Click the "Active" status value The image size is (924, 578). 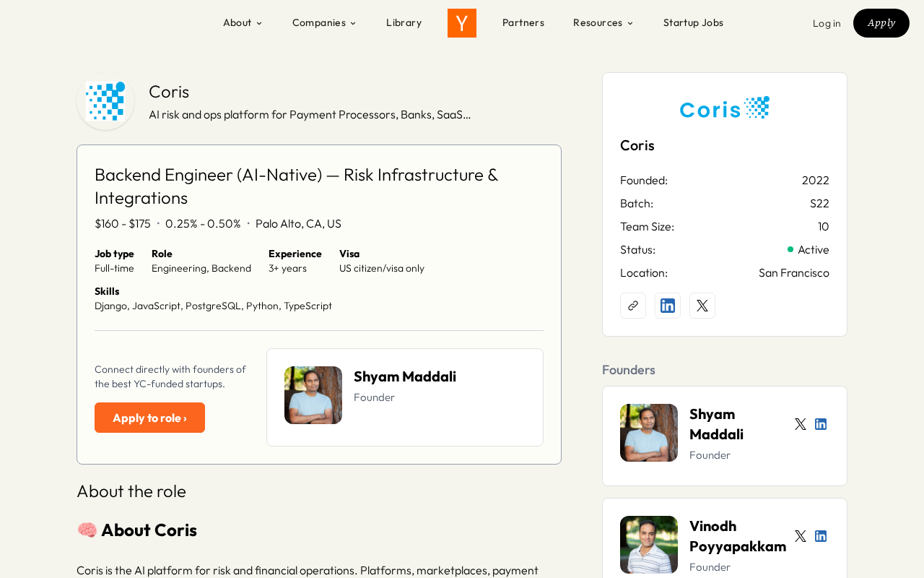coord(808,249)
